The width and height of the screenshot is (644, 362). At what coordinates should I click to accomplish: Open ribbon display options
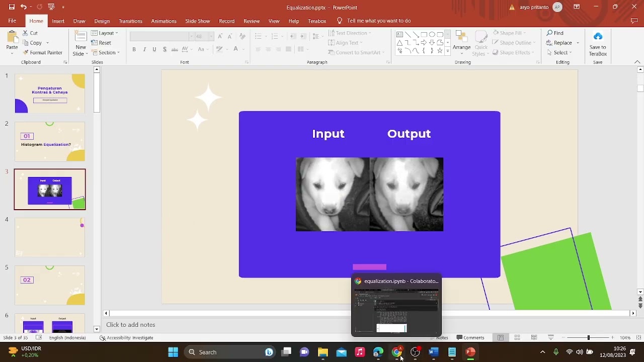tap(577, 7)
